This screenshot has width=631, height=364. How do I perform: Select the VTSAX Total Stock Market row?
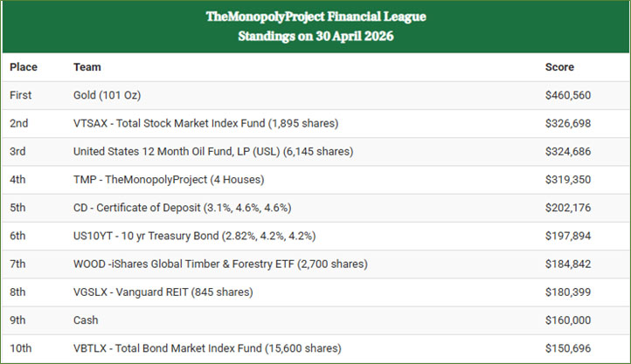coord(315,123)
